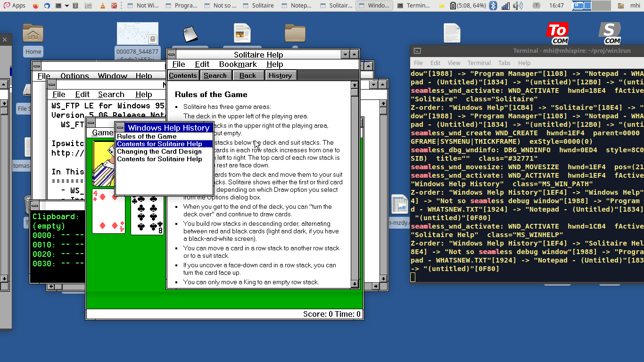Open the Bookmark menu in Solitaire Help
This screenshot has height=362, width=644.
(238, 65)
